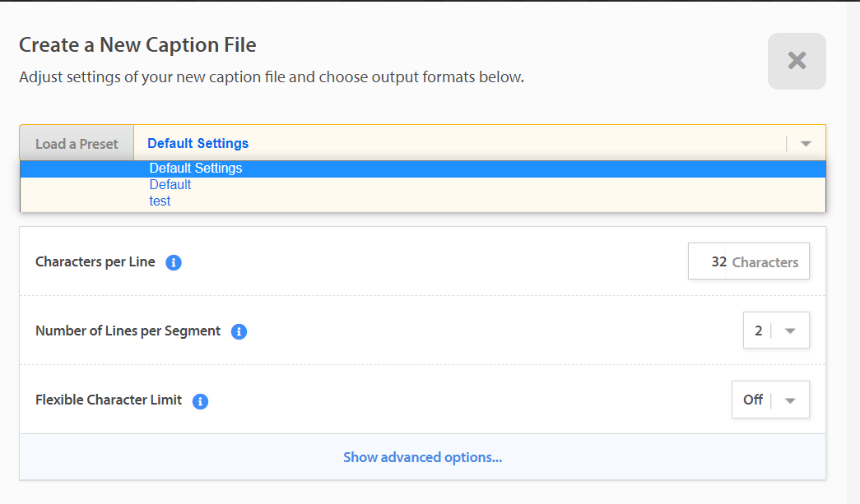The image size is (860, 504).
Task: Click the 'Characters per Line' label text
Action: tap(95, 261)
